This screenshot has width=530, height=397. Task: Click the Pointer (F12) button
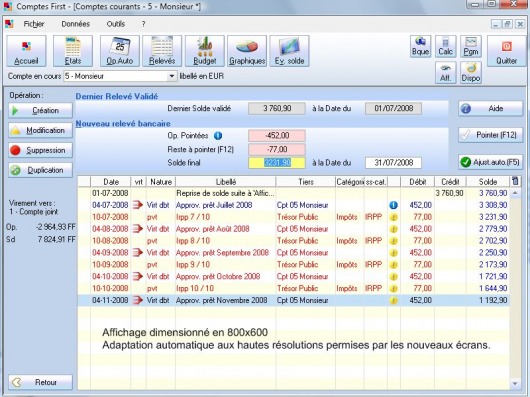490,135
